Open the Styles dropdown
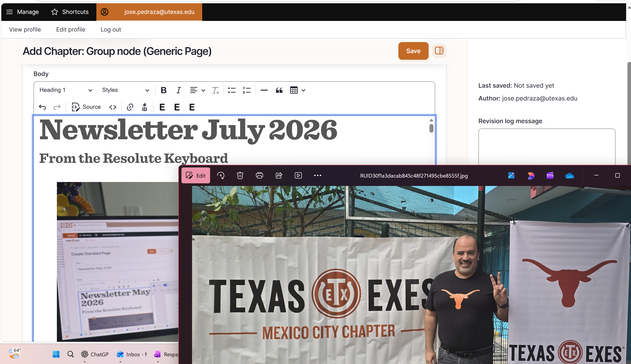Screen dimensions: 631x364 point(125,90)
